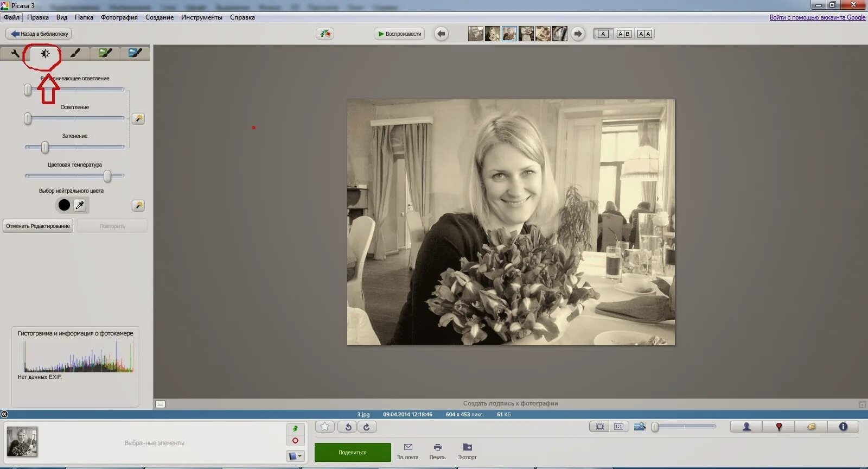Adjust the zoom slider handle

point(655,427)
